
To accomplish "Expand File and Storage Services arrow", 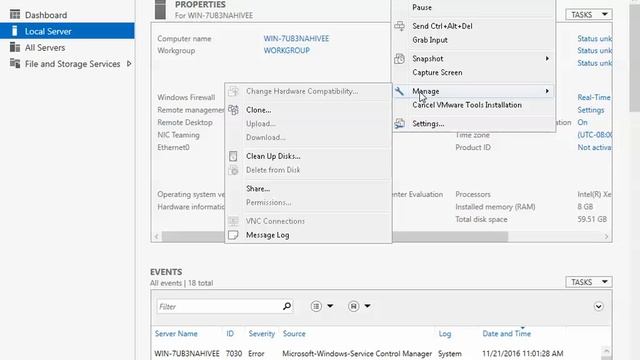I will pyautogui.click(x=129, y=64).
